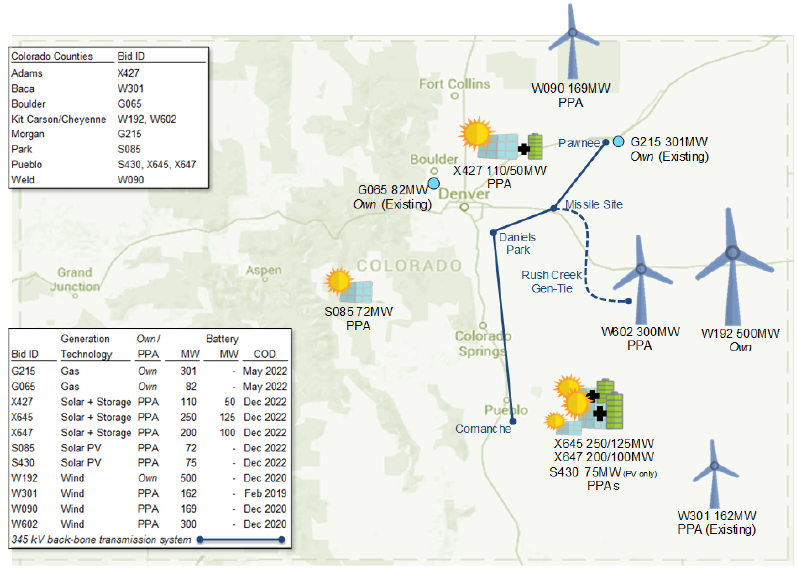Click battery value '125' for X645

pyautogui.click(x=227, y=417)
